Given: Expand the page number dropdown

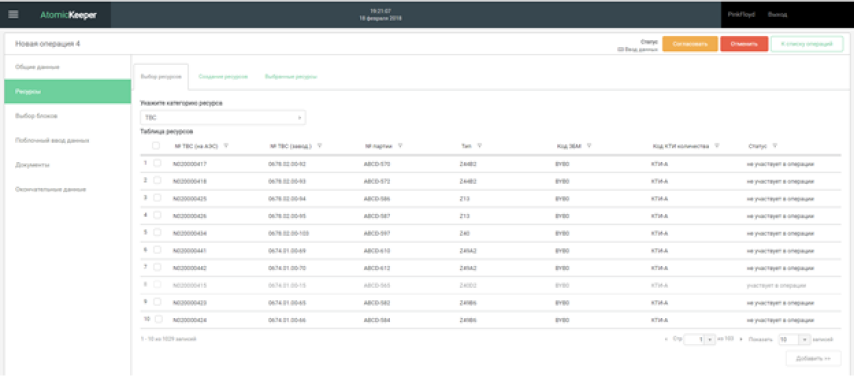Looking at the screenshot, I should click(710, 339).
